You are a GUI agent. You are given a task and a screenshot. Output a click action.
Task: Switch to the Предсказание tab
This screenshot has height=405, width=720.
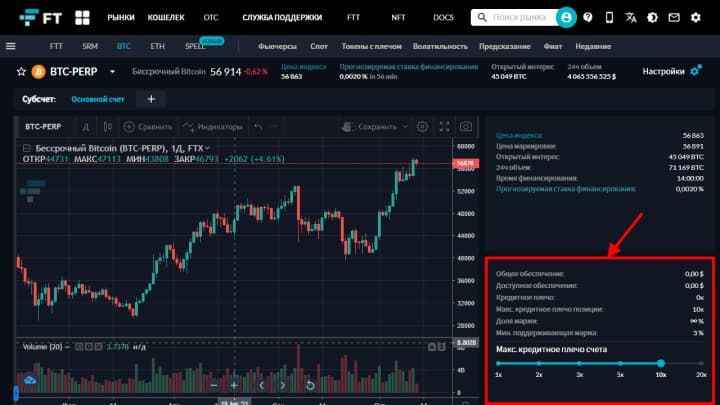505,46
